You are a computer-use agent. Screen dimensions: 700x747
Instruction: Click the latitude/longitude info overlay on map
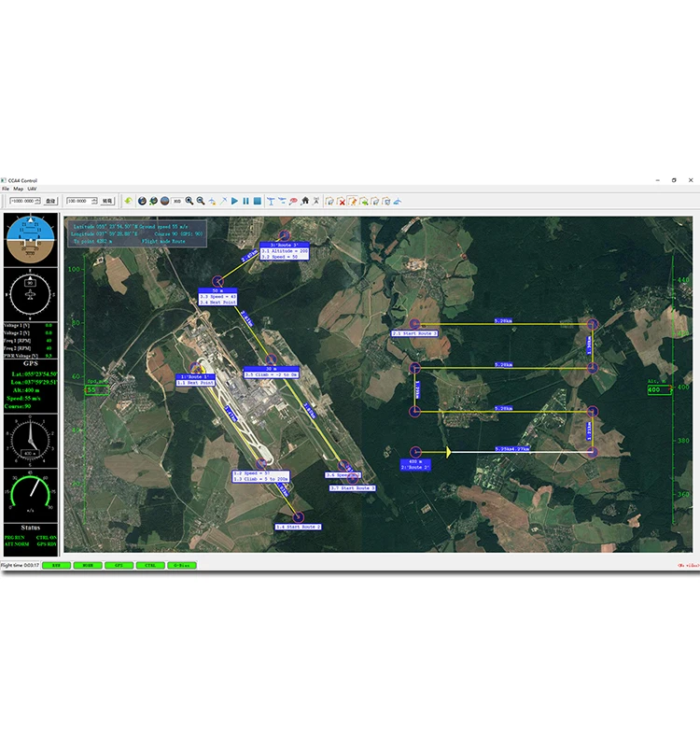point(137,233)
